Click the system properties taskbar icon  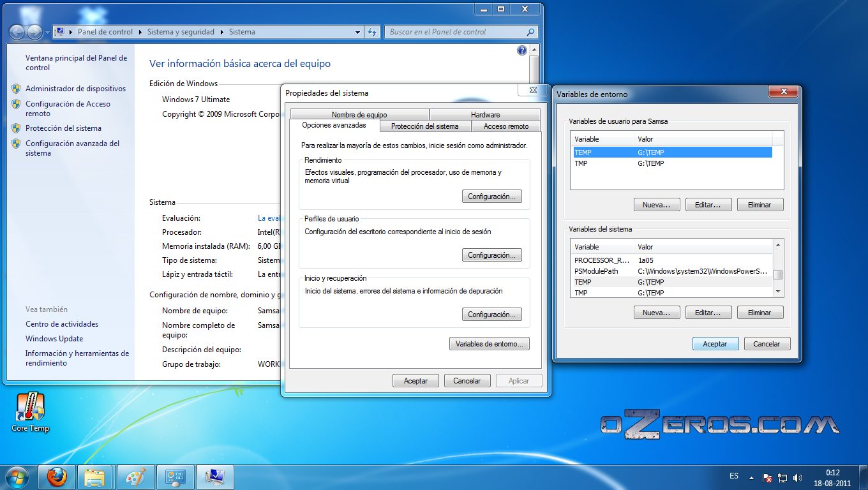(x=214, y=477)
